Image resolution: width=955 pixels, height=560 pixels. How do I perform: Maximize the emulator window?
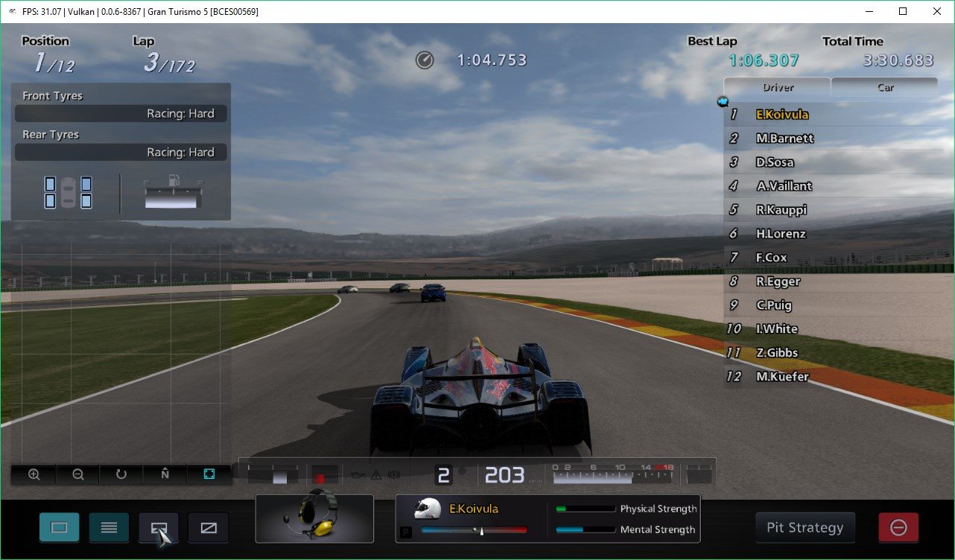coord(903,11)
